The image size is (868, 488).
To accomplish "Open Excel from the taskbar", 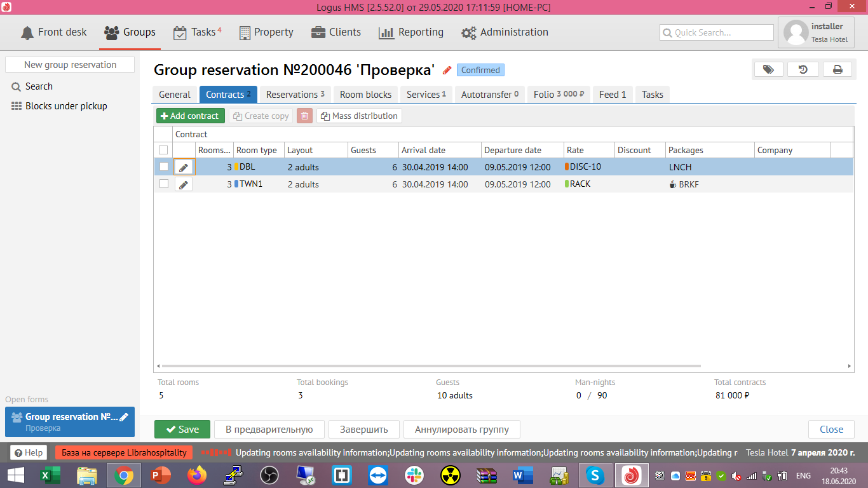I will coord(50,475).
